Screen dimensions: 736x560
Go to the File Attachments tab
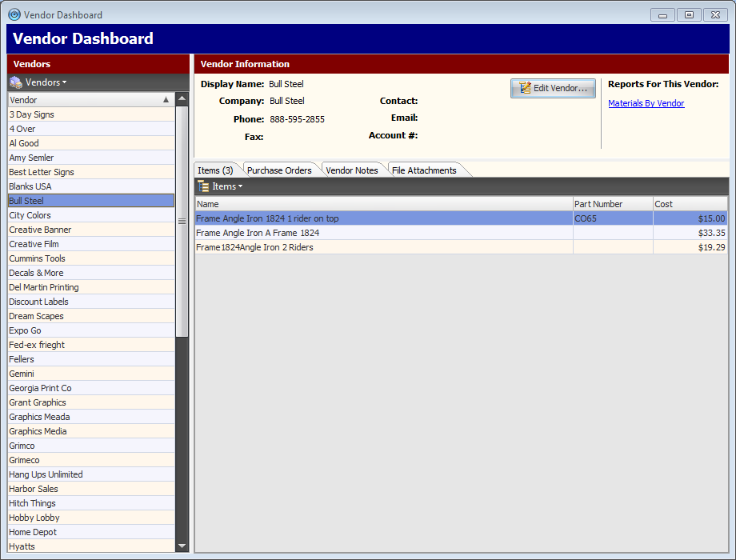pos(424,170)
